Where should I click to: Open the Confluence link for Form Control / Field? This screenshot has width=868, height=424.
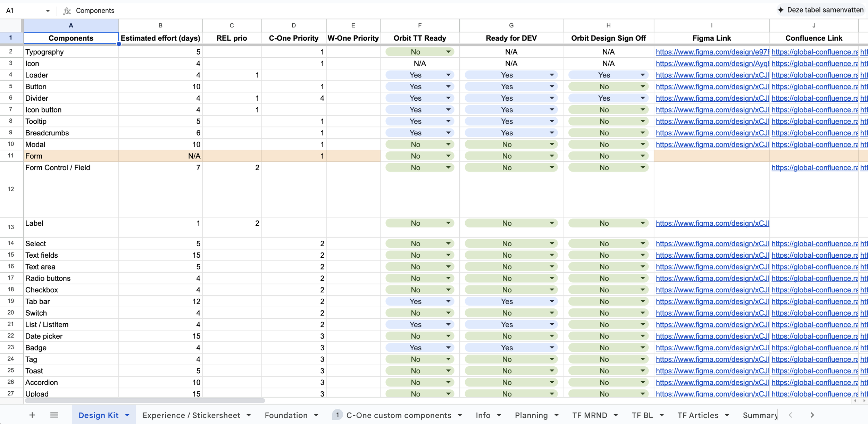pyautogui.click(x=815, y=168)
